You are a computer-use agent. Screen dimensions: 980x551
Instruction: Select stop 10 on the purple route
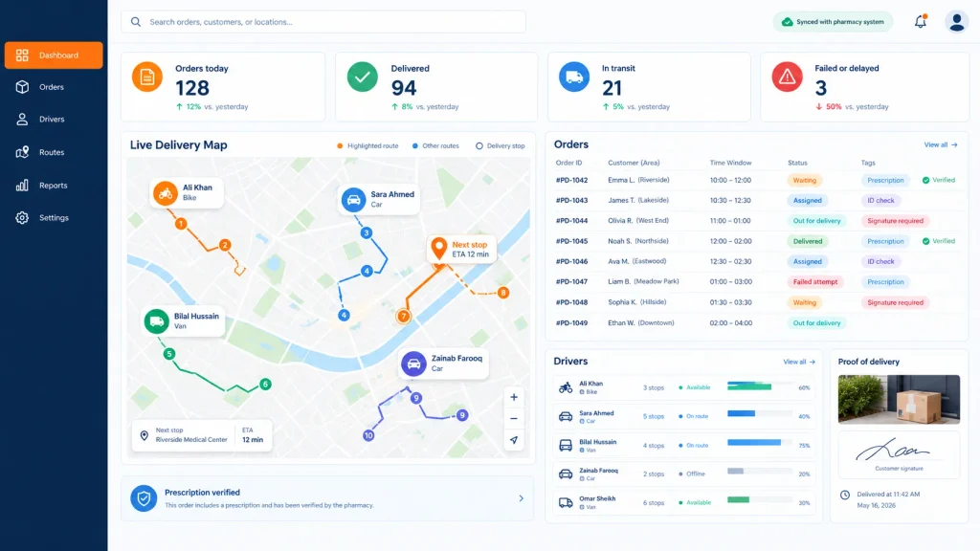coord(368,435)
